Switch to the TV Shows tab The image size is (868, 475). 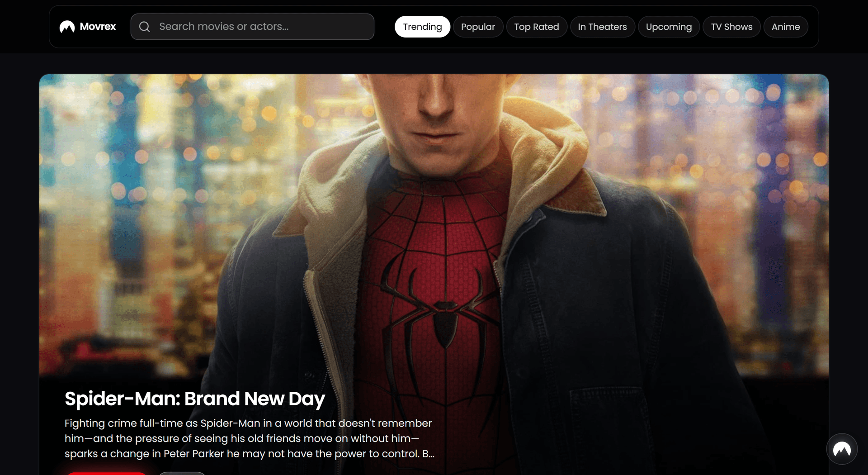click(x=731, y=27)
